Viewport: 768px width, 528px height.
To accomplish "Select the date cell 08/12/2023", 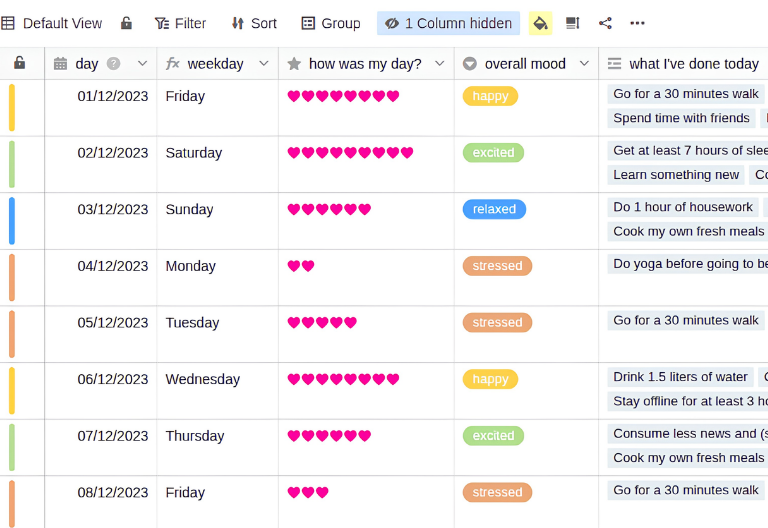I will [101, 502].
